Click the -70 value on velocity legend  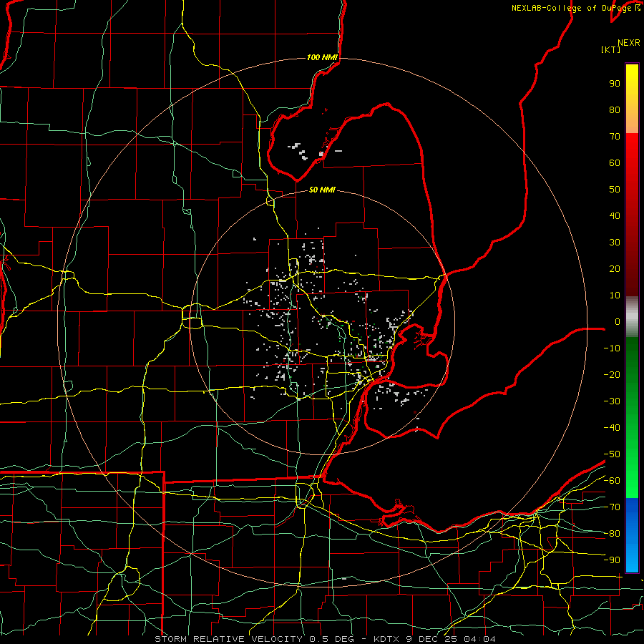[612, 507]
